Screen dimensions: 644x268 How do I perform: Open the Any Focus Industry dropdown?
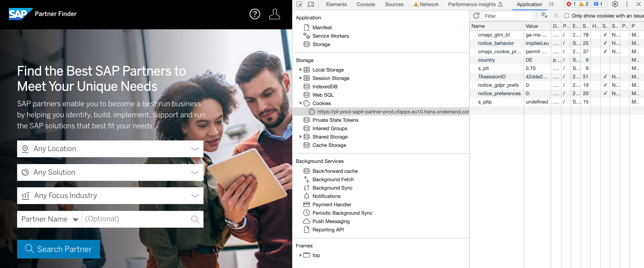pos(110,196)
